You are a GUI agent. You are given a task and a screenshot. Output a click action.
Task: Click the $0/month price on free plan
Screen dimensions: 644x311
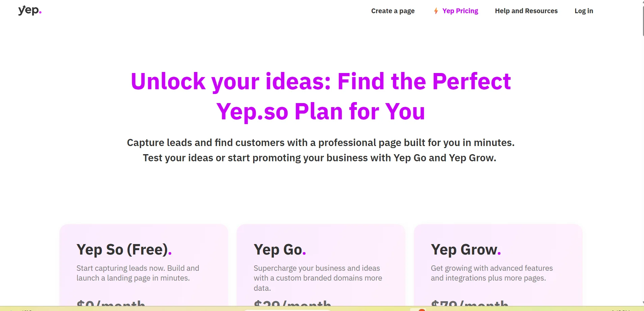click(x=111, y=303)
